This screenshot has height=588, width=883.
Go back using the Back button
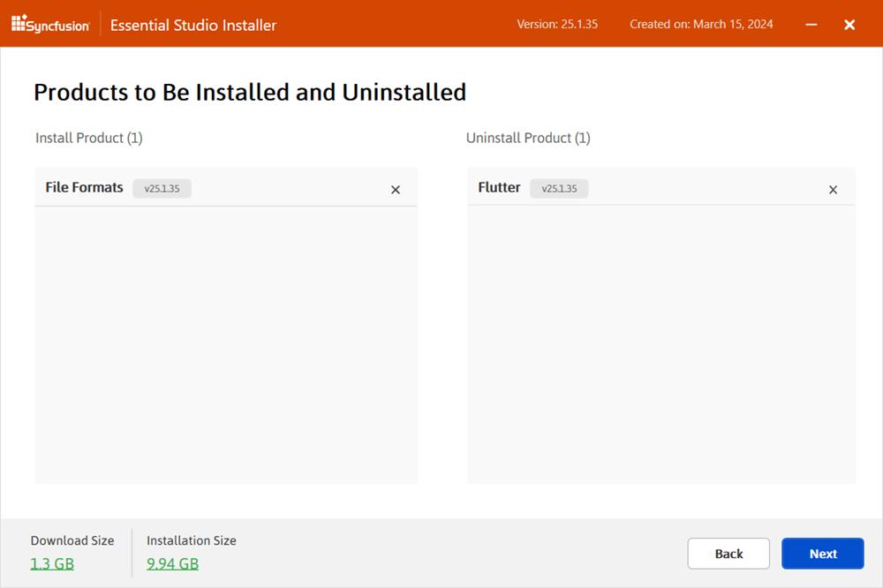728,554
